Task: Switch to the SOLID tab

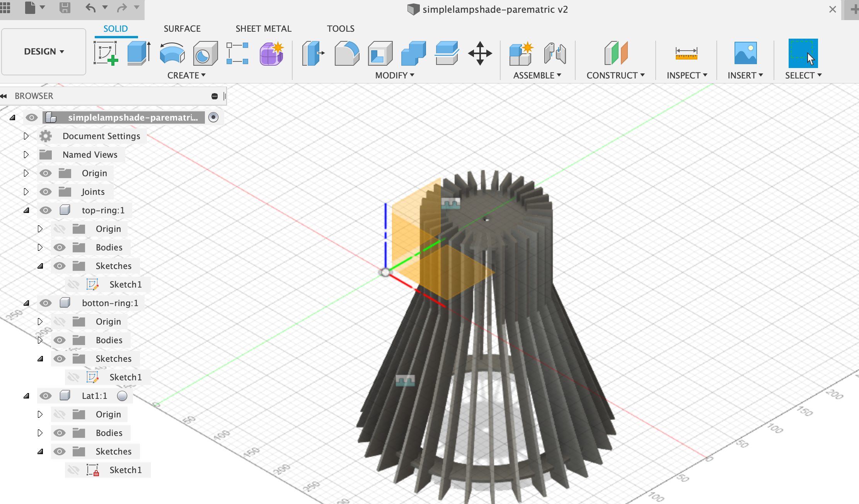Action: pos(116,29)
